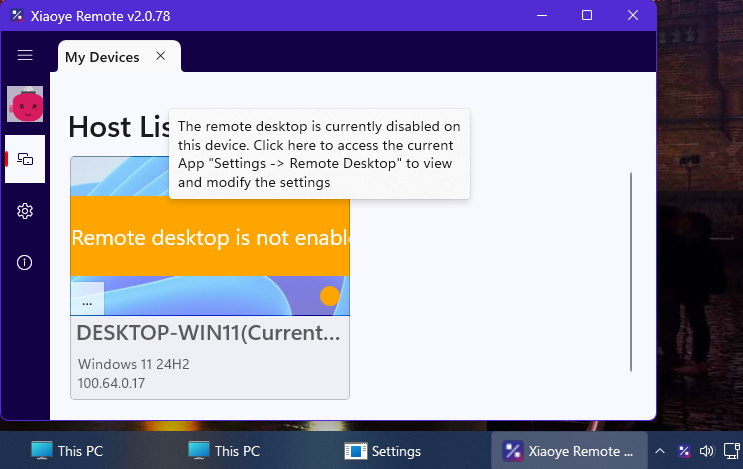Open the hamburger navigation menu
The image size is (743, 469).
(x=25, y=56)
